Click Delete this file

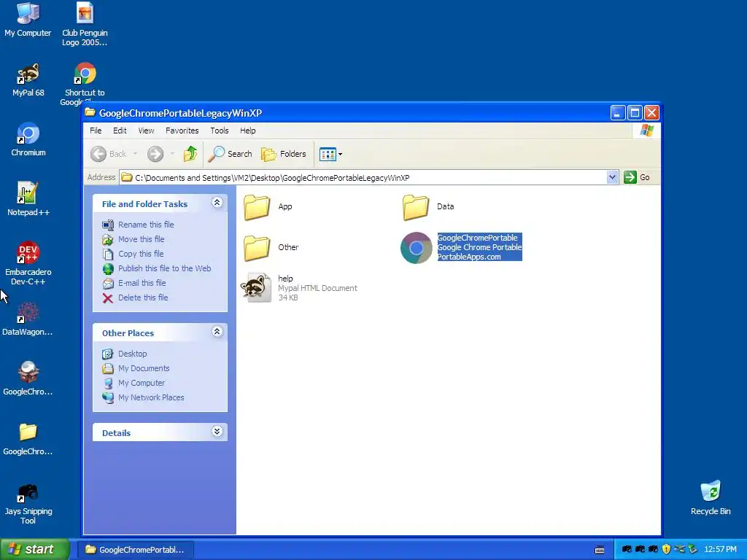143,297
